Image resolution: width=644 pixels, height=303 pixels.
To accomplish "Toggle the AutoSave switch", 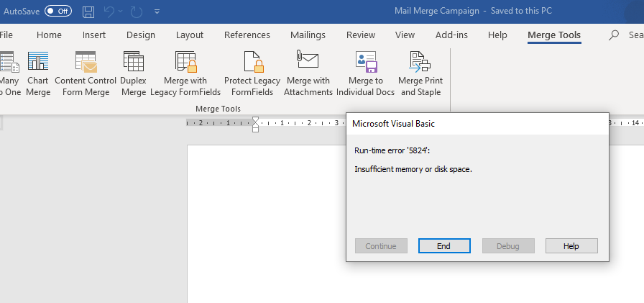I will (58, 11).
